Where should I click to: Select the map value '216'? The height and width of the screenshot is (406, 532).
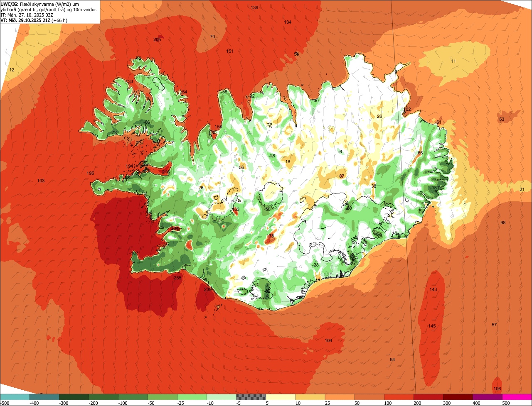(x=166, y=172)
